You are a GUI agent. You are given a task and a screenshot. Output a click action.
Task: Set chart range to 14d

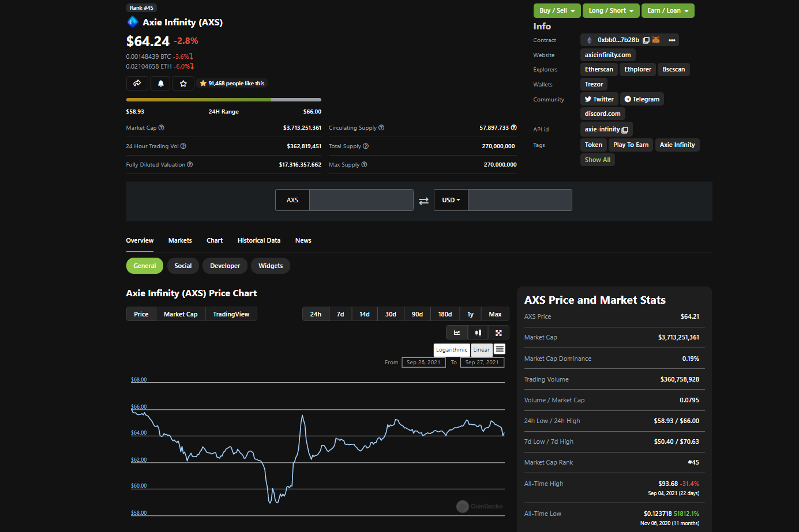click(365, 314)
